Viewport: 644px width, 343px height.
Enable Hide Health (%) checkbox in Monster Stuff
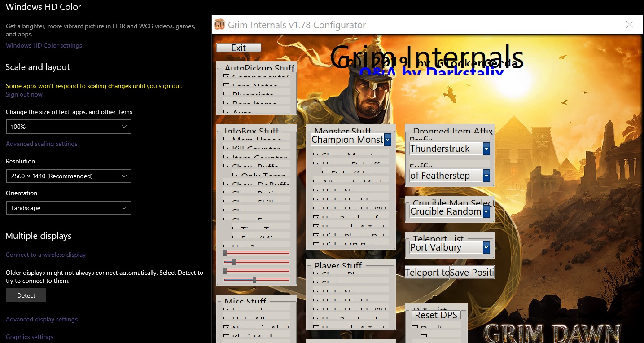pyautogui.click(x=316, y=209)
